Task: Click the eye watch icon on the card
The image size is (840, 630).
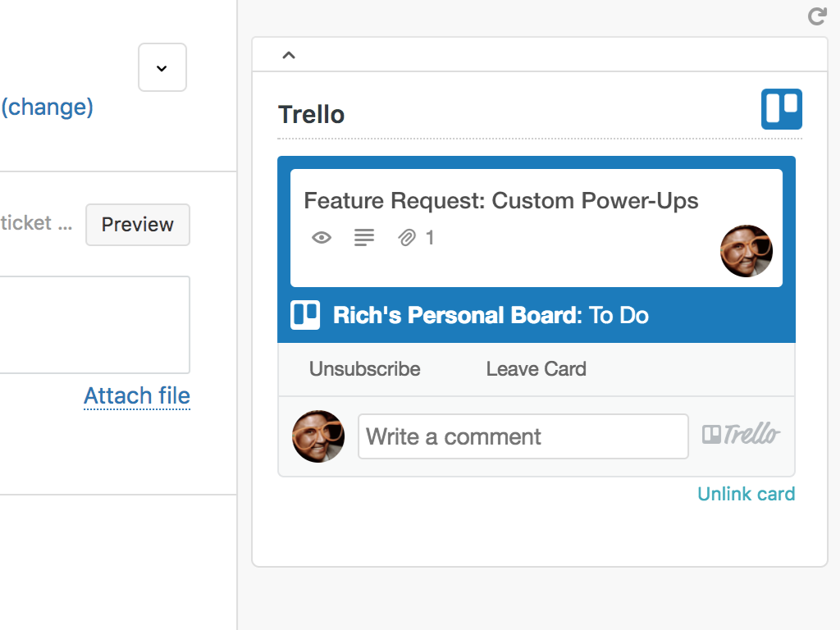Action: [x=321, y=238]
